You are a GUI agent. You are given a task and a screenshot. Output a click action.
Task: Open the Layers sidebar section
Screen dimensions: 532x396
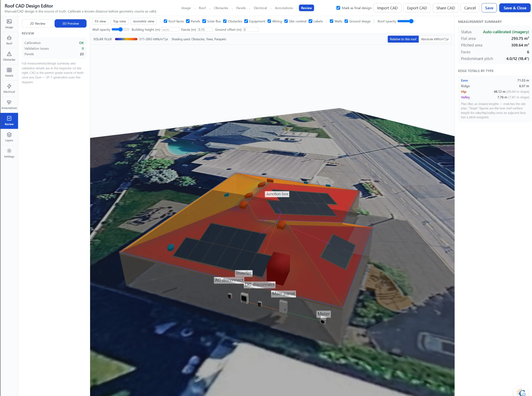(9, 137)
